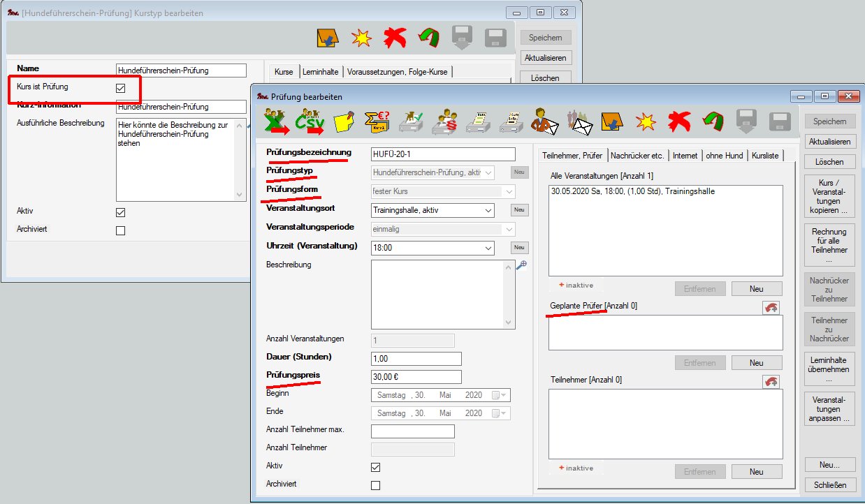Image resolution: width=865 pixels, height=504 pixels.
Task: Open the yellow sticky note icon
Action: (x=344, y=122)
